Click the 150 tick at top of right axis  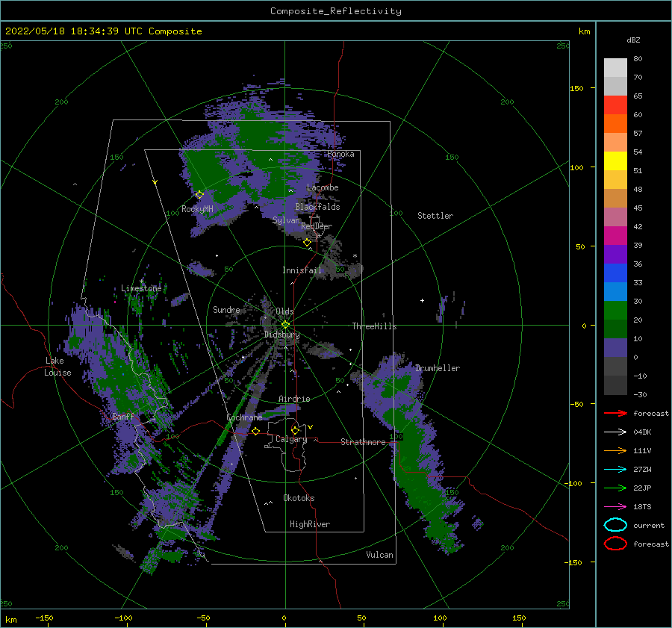click(x=576, y=88)
